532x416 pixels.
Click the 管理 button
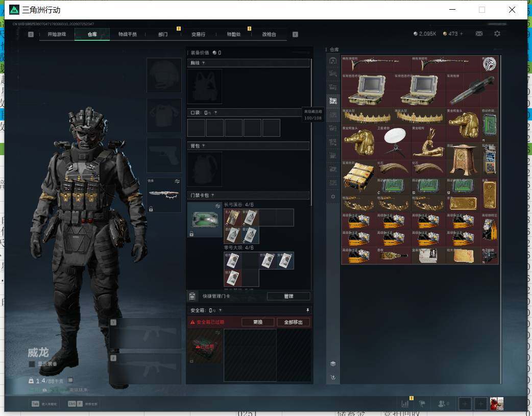pyautogui.click(x=288, y=296)
